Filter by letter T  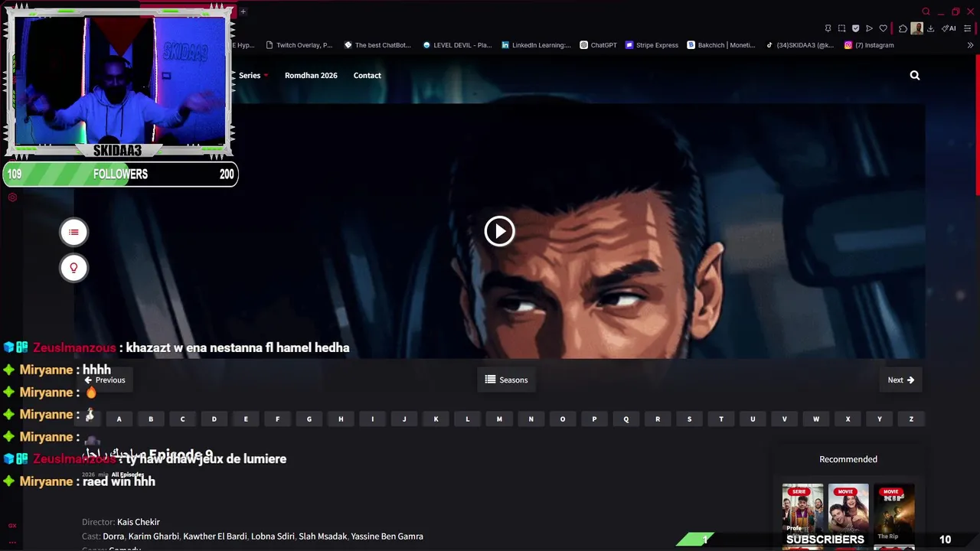point(721,419)
